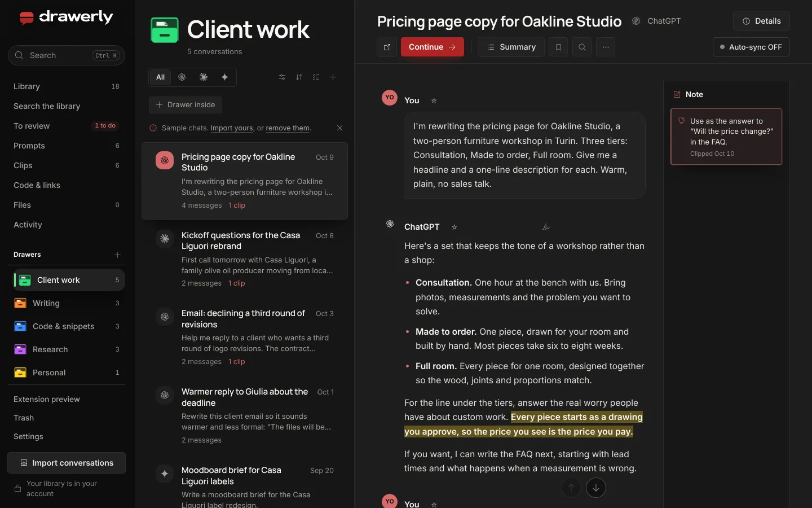The height and width of the screenshot is (508, 812).
Task: Click highlighter icon beside ChatGPT reply
Action: click(x=546, y=227)
